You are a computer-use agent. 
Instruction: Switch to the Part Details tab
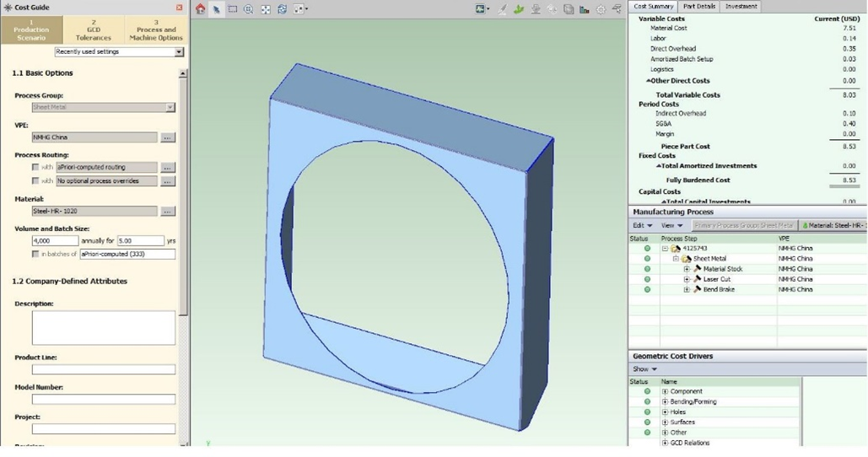[698, 6]
